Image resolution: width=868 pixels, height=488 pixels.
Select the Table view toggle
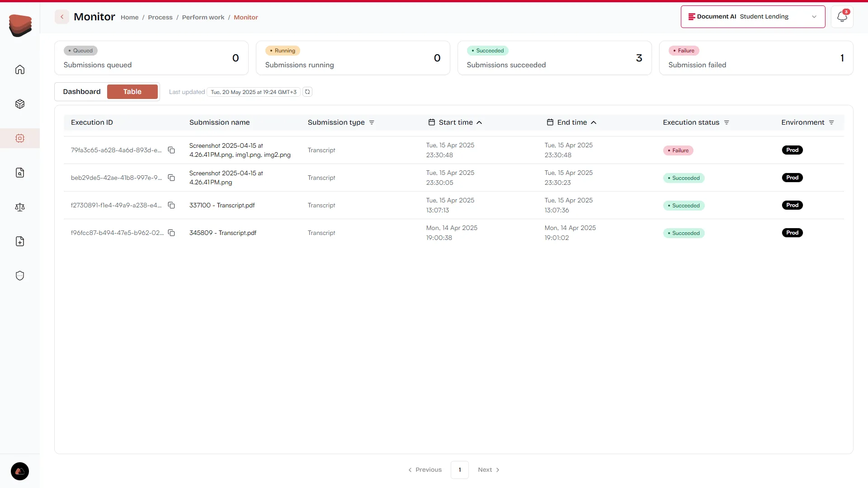pyautogui.click(x=132, y=92)
